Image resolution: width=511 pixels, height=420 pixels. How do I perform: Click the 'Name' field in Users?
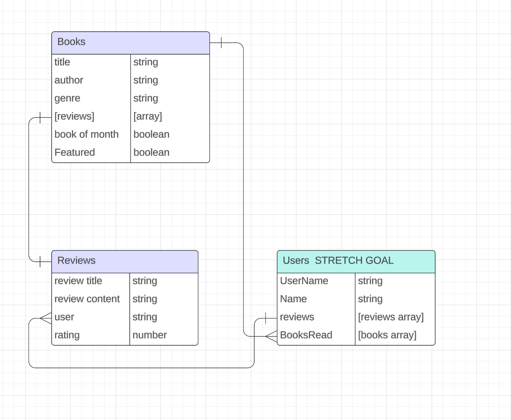293,299
